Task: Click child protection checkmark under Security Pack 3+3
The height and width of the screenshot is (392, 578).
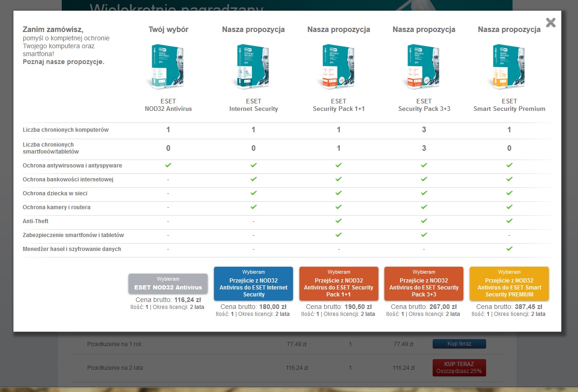Action: tap(424, 193)
